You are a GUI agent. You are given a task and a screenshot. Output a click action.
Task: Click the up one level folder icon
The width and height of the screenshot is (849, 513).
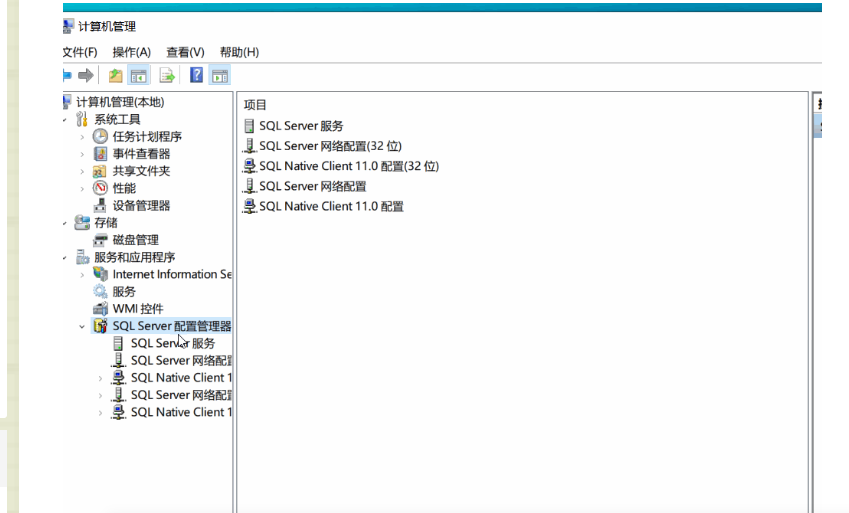click(115, 76)
